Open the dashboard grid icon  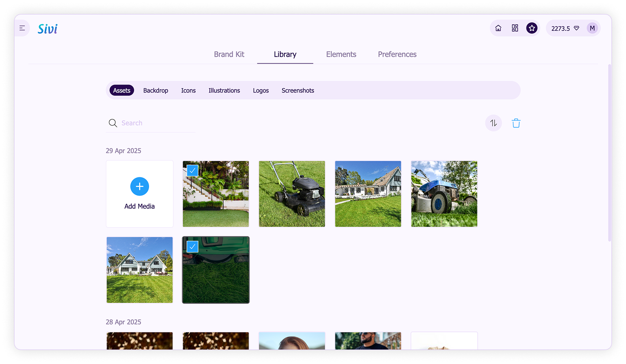515,28
